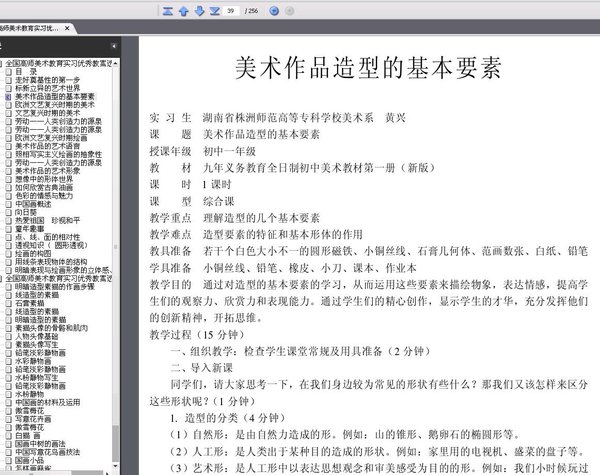Collapse first 全国高师美术教育实习 tree node
This screenshot has height=475, width=600.
2,63
